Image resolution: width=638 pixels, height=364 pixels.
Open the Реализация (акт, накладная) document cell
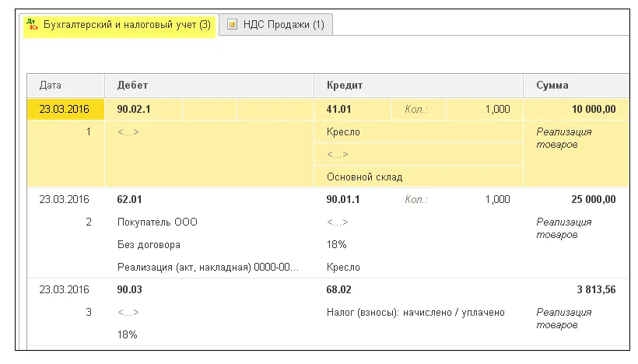pyautogui.click(x=207, y=268)
